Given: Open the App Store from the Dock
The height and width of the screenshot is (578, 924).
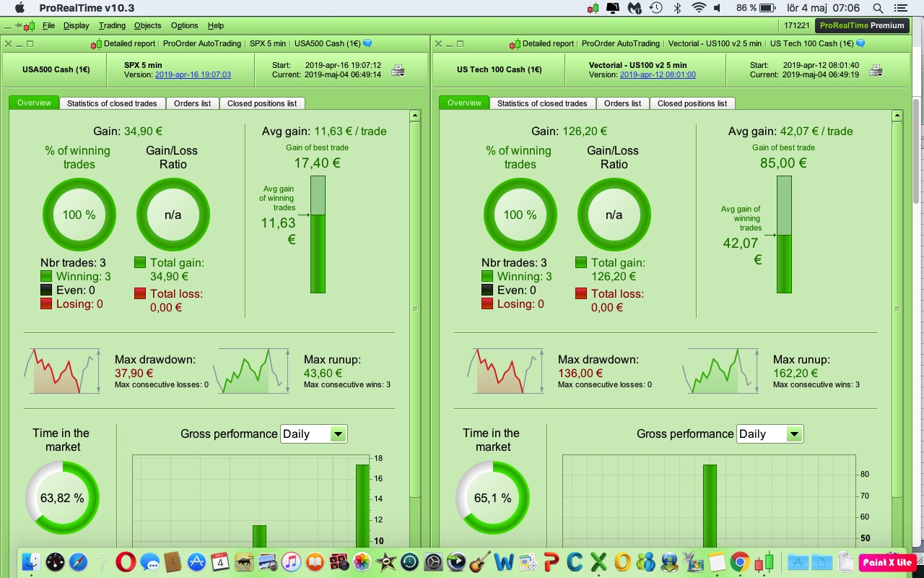Looking at the screenshot, I should (x=196, y=561).
